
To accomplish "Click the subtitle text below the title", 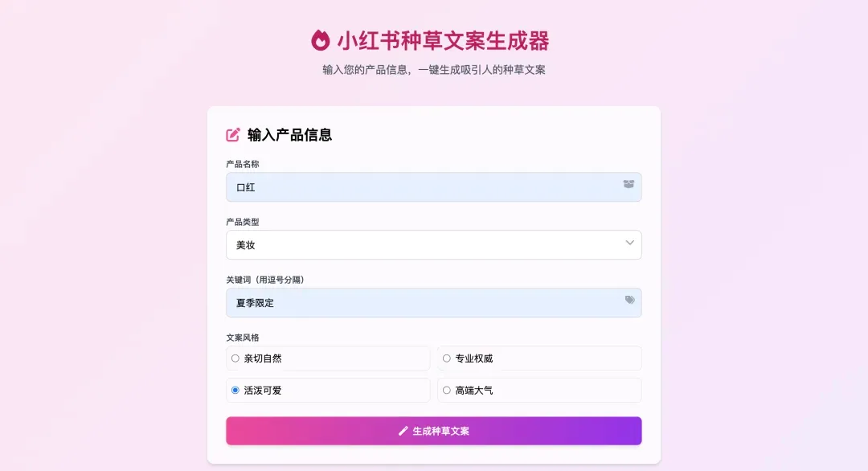I will (x=434, y=70).
